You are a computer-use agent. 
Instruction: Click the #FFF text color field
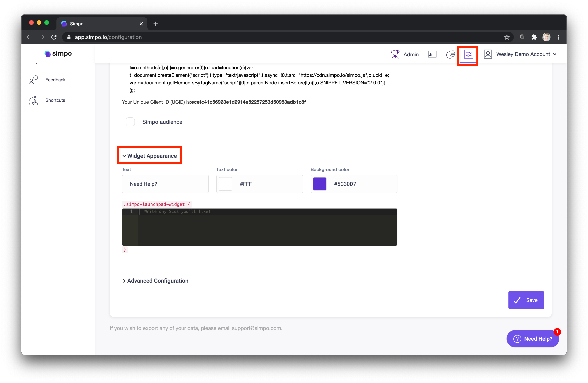259,184
